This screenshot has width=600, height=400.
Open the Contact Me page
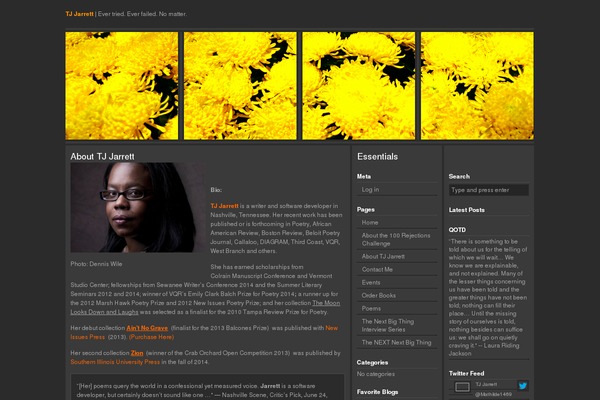(x=377, y=269)
